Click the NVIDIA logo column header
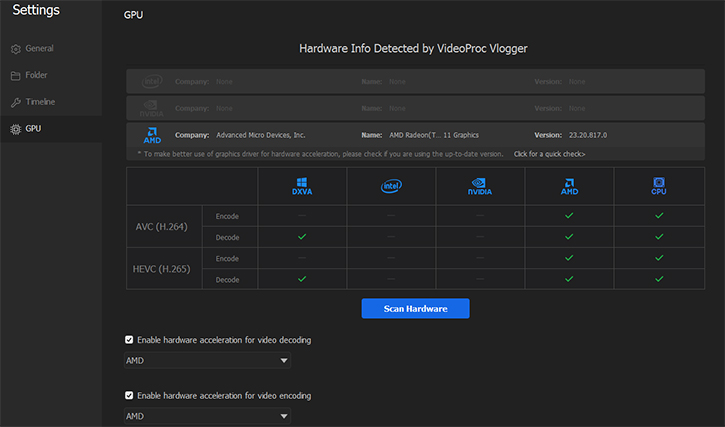The height and width of the screenshot is (427, 725). [480, 186]
